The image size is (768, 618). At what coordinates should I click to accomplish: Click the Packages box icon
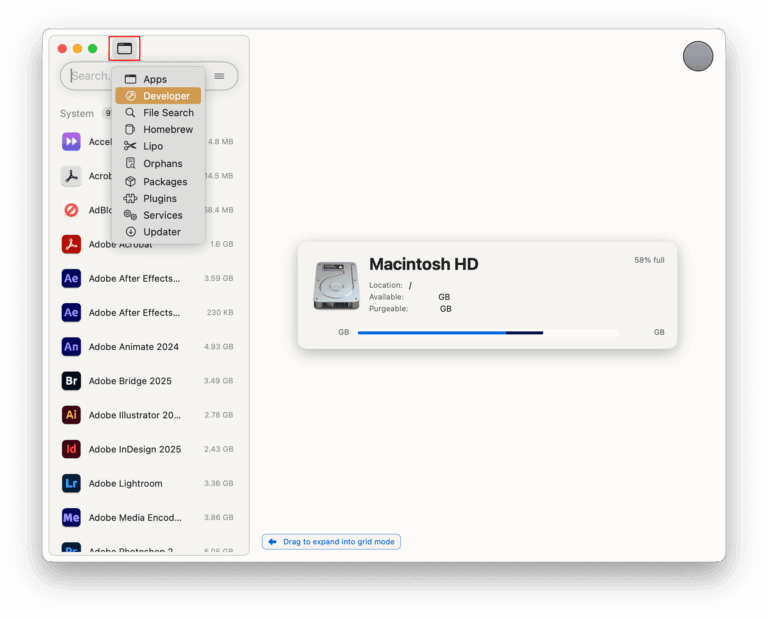130,182
